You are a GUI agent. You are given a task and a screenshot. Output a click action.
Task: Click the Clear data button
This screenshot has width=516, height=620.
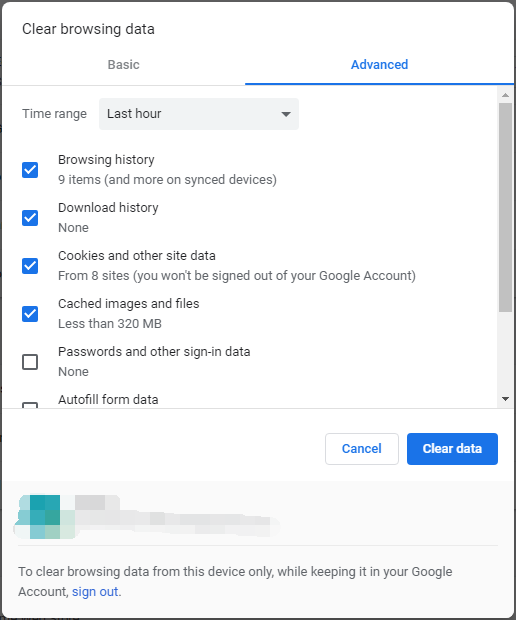point(452,449)
